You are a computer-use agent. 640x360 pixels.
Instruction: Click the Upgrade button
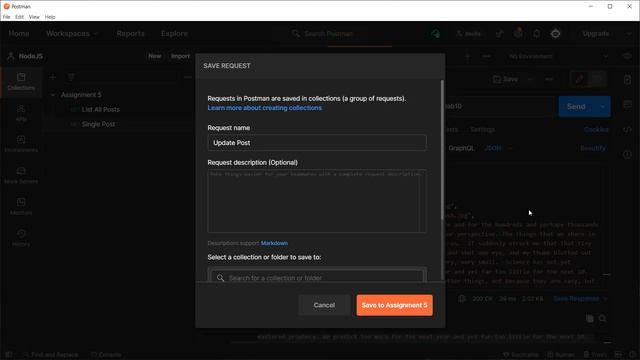(596, 33)
